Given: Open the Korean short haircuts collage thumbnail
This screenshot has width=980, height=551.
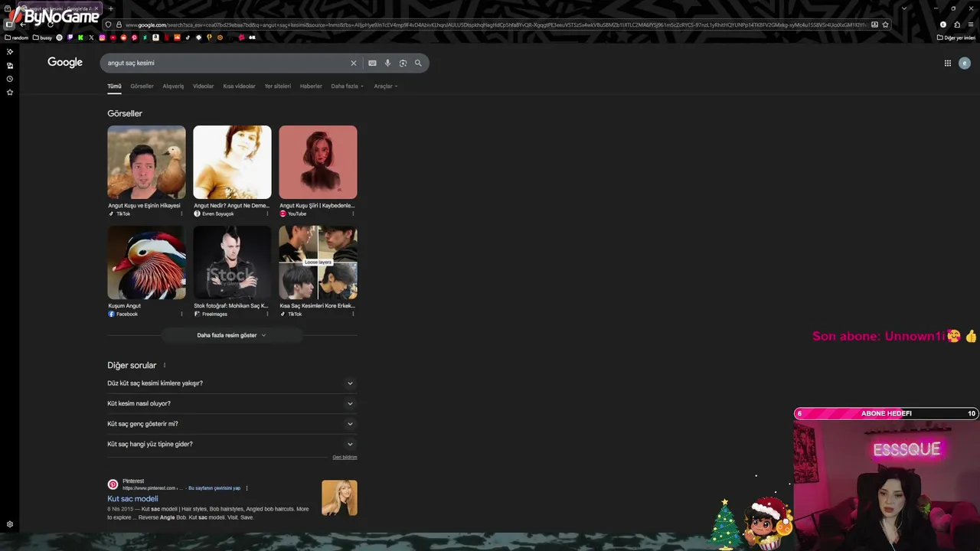Looking at the screenshot, I should point(318,262).
